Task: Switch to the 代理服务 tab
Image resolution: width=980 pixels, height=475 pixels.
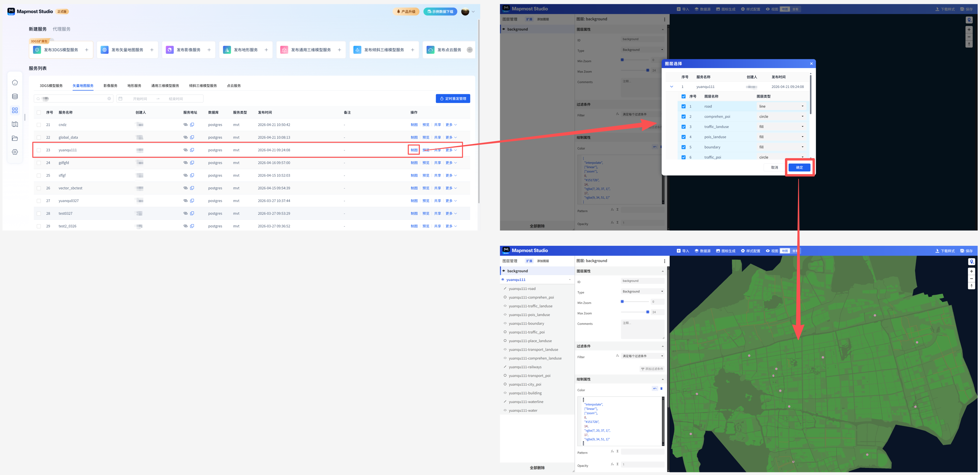Action: (62, 29)
